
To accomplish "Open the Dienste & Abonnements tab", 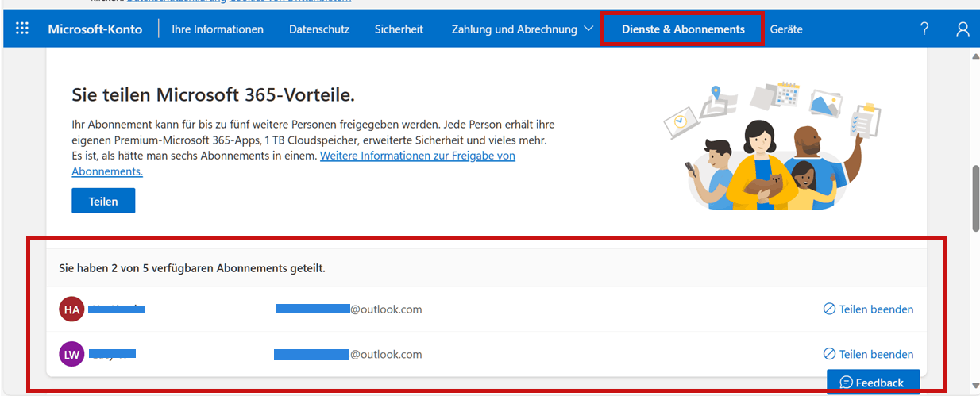I will [x=683, y=29].
